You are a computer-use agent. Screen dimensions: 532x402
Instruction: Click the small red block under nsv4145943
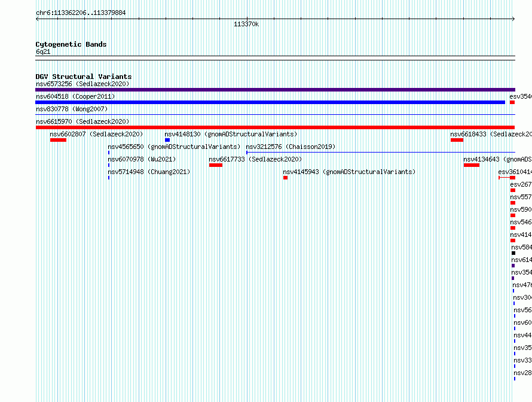285,178
